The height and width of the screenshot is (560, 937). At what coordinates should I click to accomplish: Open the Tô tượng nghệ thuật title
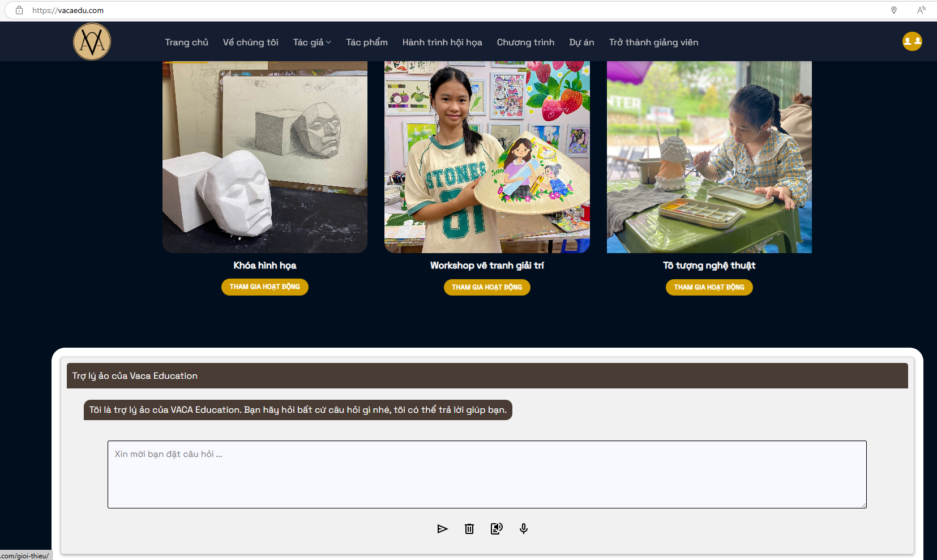pyautogui.click(x=709, y=266)
